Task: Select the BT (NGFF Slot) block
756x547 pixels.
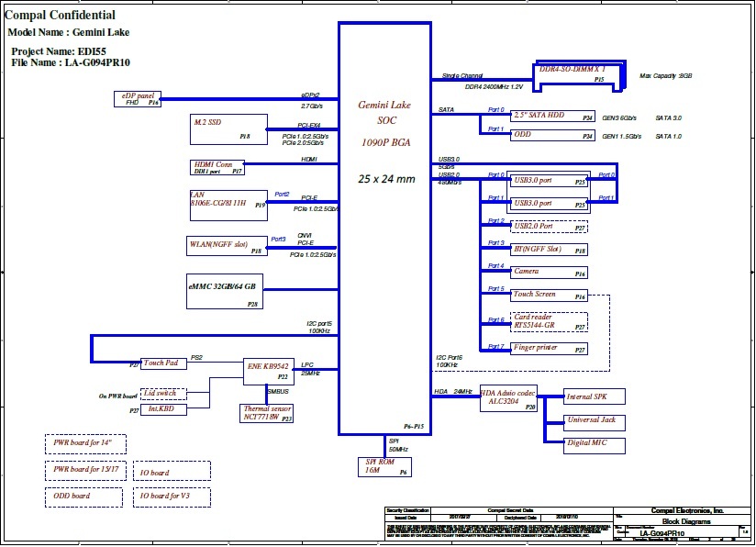Action: click(549, 249)
